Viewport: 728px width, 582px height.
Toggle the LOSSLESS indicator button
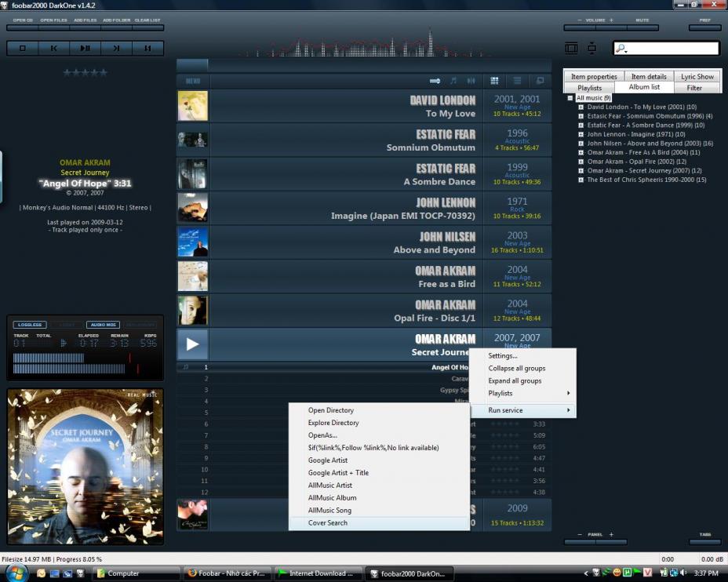[x=30, y=325]
